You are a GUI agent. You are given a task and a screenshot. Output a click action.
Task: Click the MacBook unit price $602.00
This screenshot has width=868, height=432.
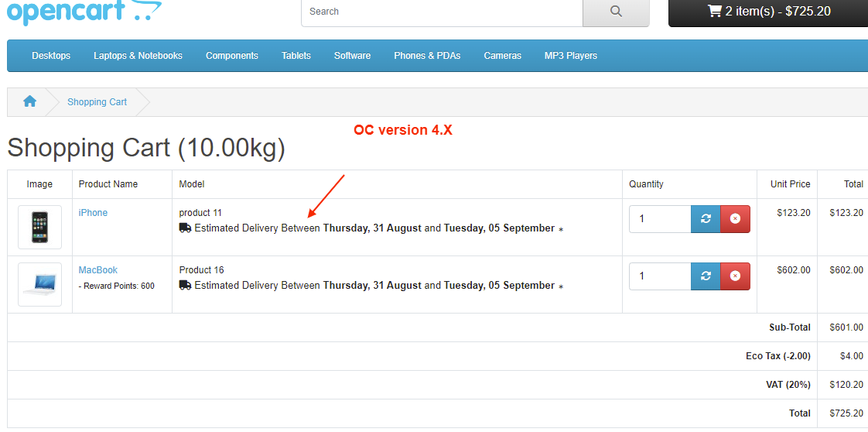pyautogui.click(x=794, y=269)
